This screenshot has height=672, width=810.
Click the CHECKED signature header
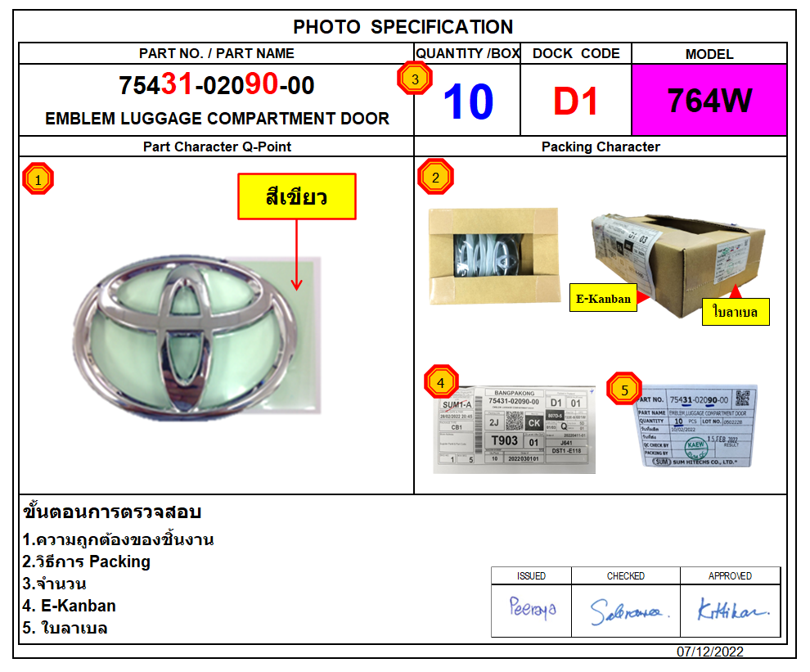[x=626, y=576]
